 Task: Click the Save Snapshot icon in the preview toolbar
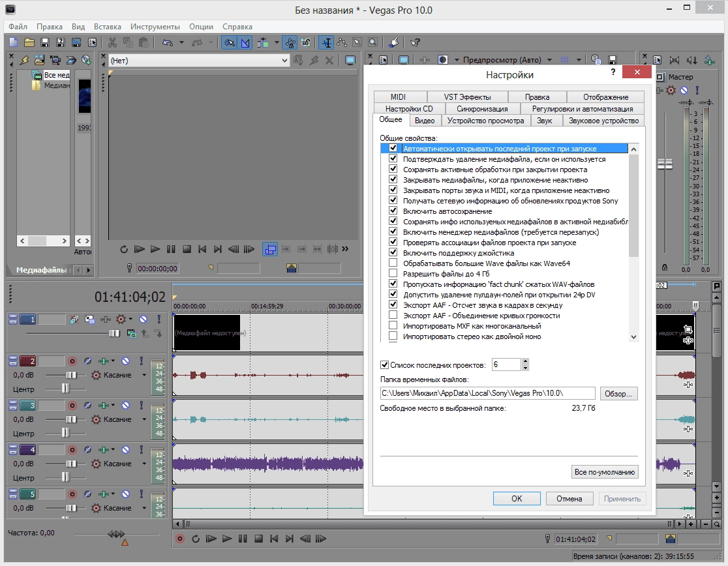click(x=613, y=60)
